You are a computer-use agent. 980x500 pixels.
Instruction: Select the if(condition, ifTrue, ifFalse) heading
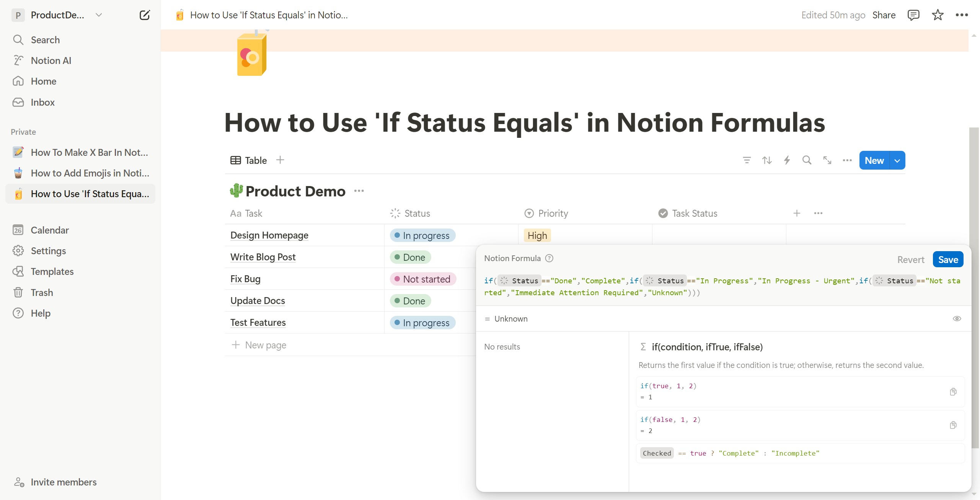pos(707,347)
